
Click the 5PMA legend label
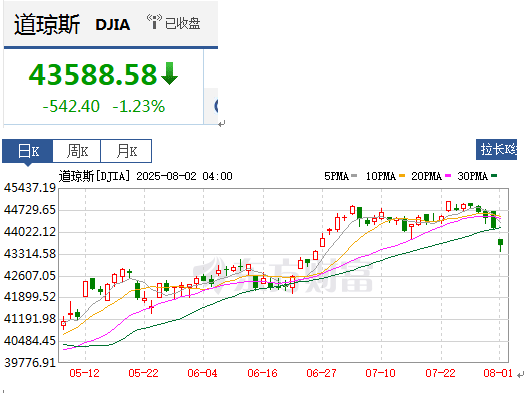[337, 176]
